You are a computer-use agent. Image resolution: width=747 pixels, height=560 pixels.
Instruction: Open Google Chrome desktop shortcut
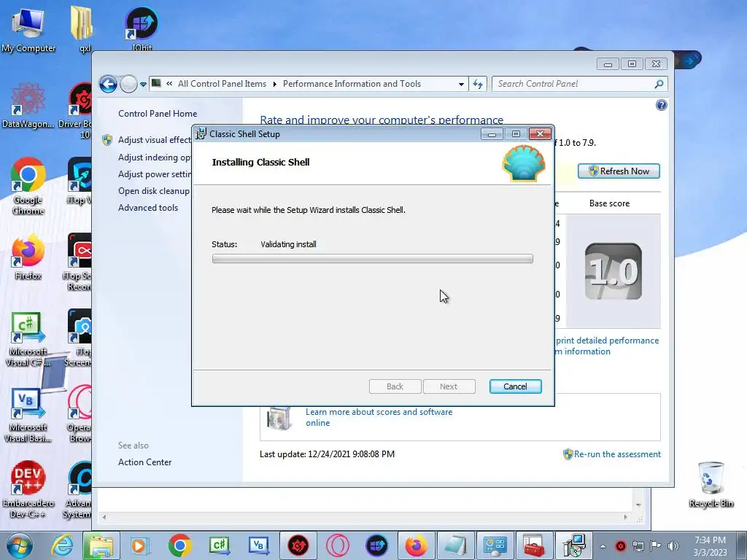28,185
